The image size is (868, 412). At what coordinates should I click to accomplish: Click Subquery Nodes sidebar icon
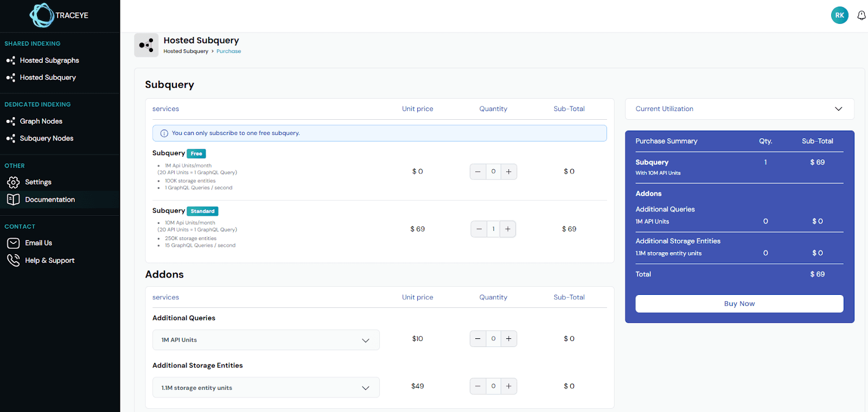pyautogui.click(x=11, y=138)
